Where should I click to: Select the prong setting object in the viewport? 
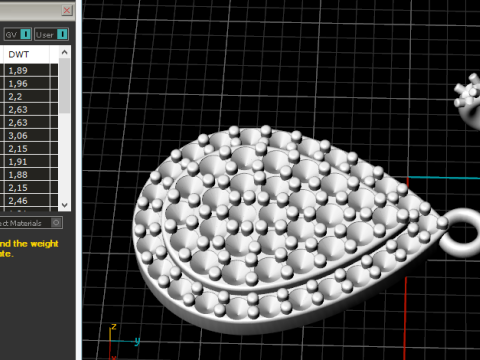click(x=469, y=100)
